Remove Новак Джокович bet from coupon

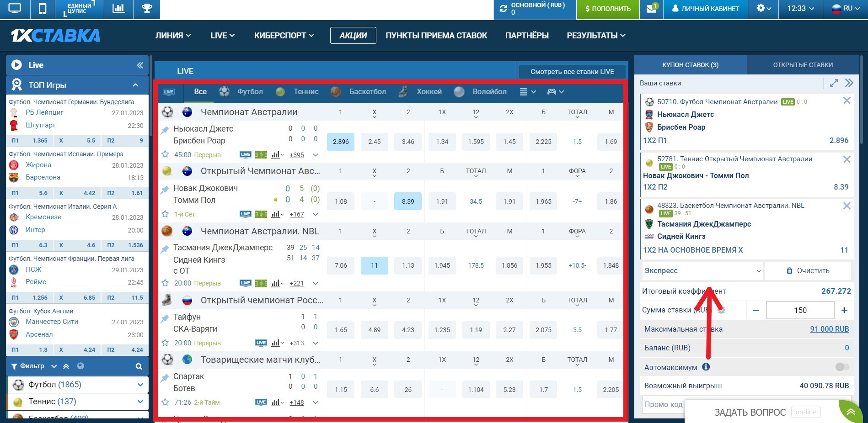847,159
